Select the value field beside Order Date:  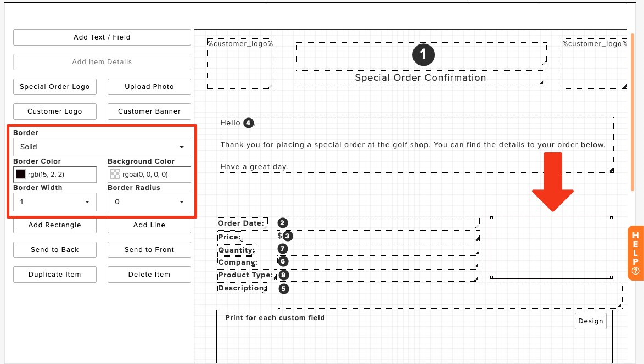(x=378, y=223)
